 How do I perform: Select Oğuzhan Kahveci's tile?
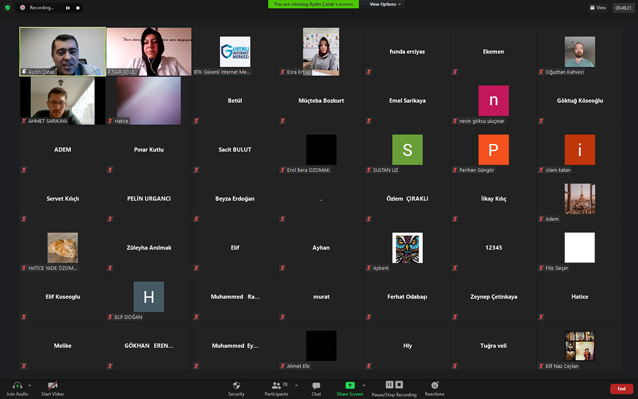pyautogui.click(x=580, y=52)
